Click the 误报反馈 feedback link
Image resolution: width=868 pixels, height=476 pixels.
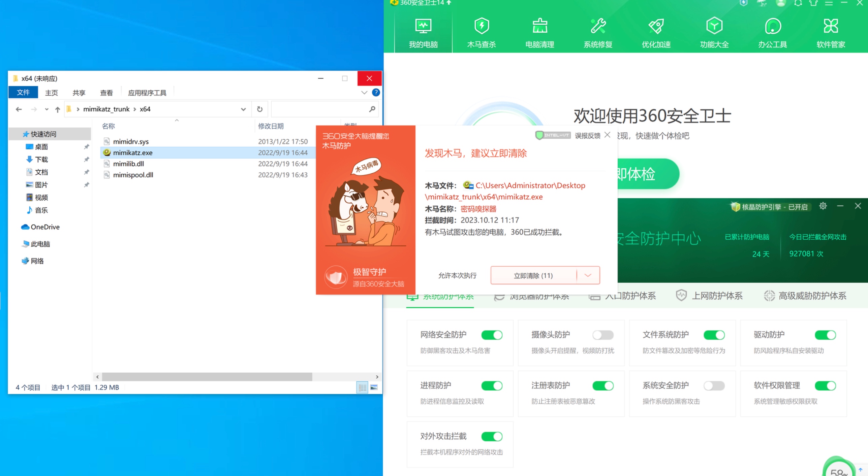[x=587, y=136]
